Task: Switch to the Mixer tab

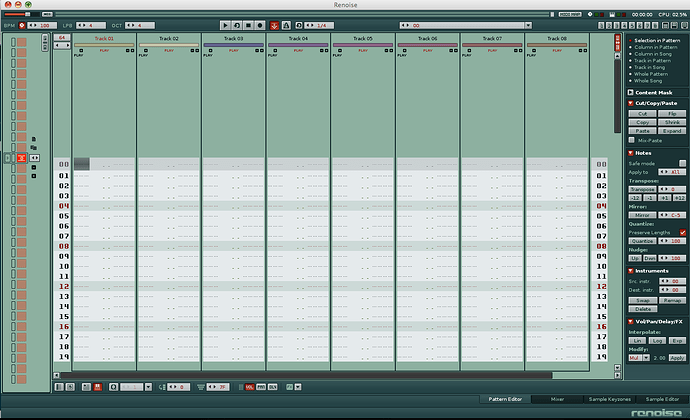Action: [x=557, y=399]
